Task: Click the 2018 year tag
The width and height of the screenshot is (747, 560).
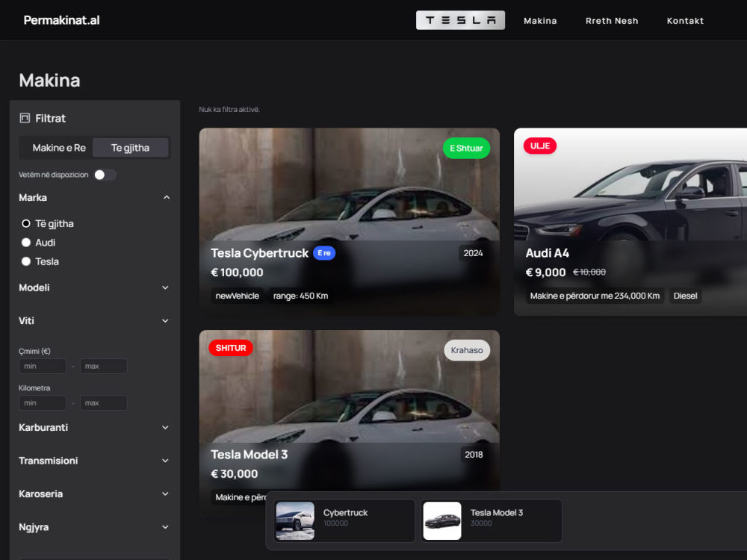Action: [x=474, y=455]
